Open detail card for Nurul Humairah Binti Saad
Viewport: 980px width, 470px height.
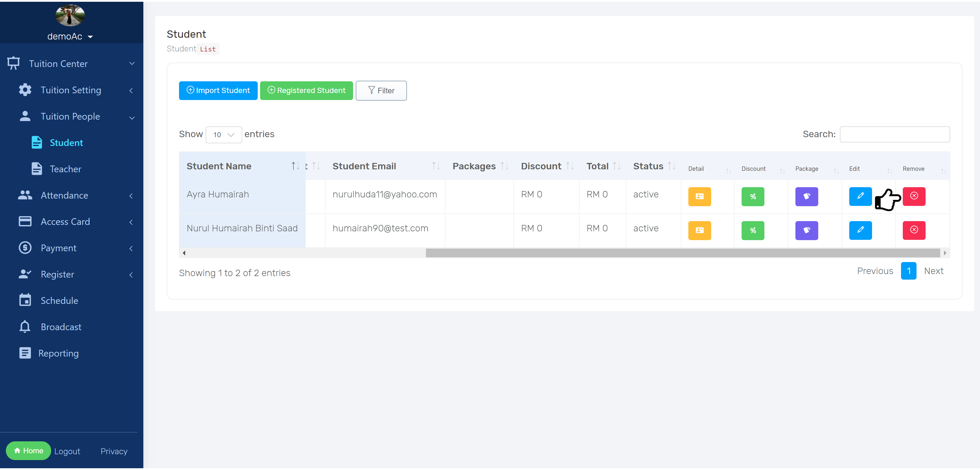pos(699,230)
